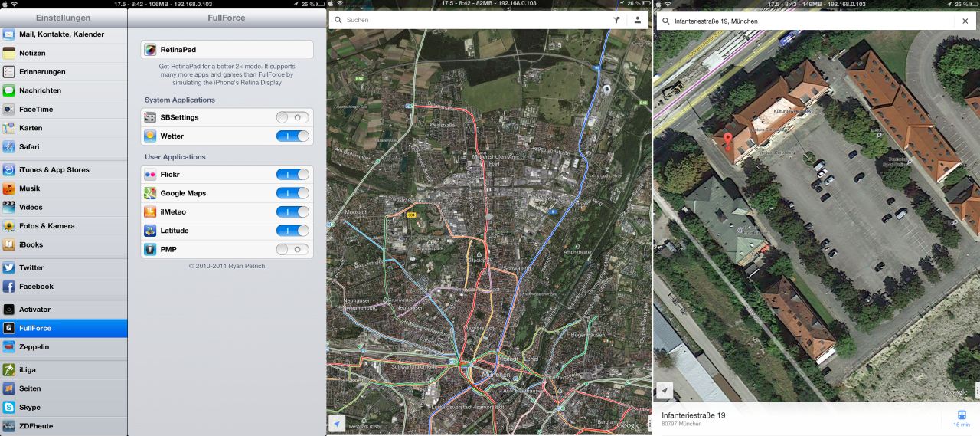Open the Skype settings icon
The image size is (980, 436).
point(8,408)
